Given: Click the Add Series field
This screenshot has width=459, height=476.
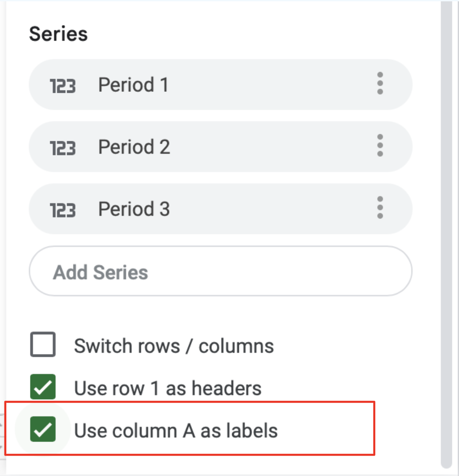Looking at the screenshot, I should point(101,272).
